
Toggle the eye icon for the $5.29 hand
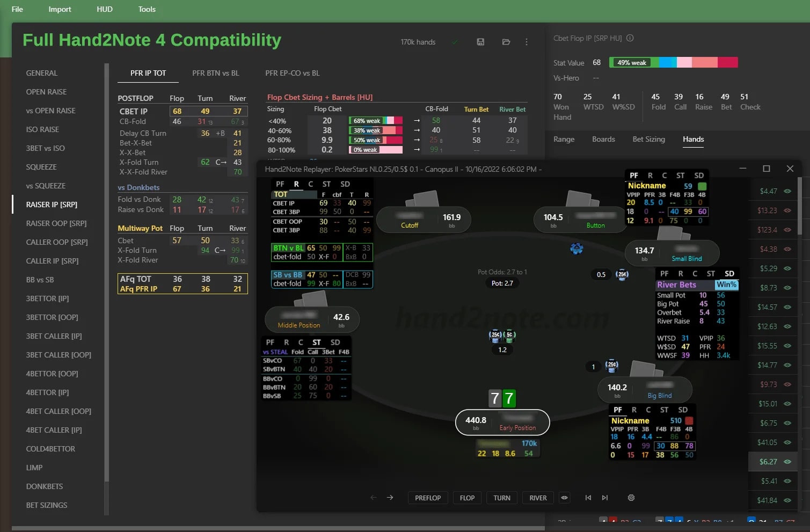[787, 268]
